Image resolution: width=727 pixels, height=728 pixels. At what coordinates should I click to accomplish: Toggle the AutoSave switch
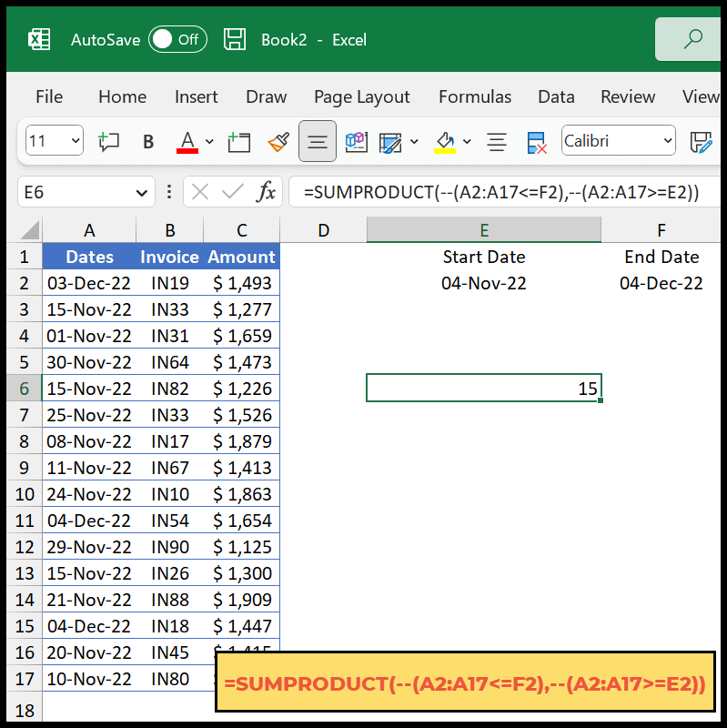[177, 39]
